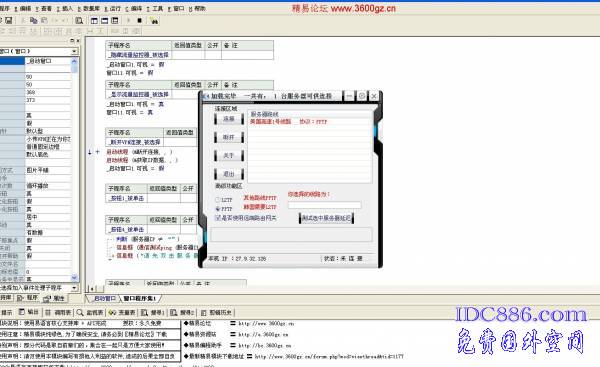Click the 连接 button in the dialog
The image size is (600, 367).
(x=228, y=119)
